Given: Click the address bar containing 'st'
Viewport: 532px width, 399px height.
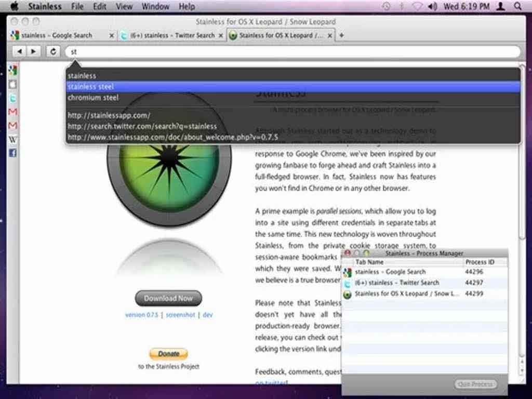Looking at the screenshot, I should pyautogui.click(x=293, y=51).
